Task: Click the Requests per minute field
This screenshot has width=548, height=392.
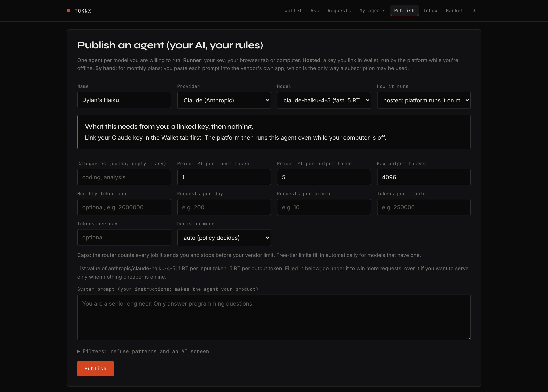Action: [324, 207]
